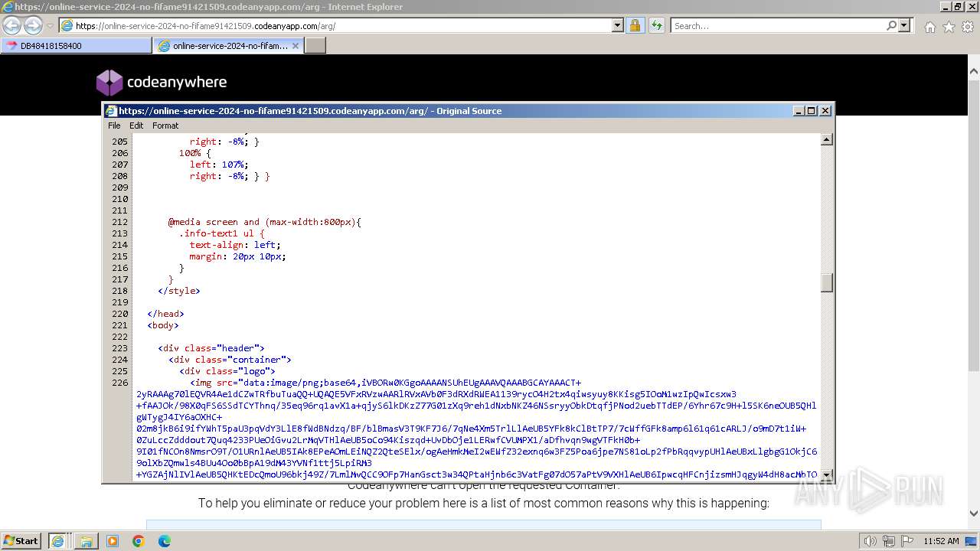The image size is (980, 551).
Task: Switch to the DB48418158400 tab
Action: (76, 45)
